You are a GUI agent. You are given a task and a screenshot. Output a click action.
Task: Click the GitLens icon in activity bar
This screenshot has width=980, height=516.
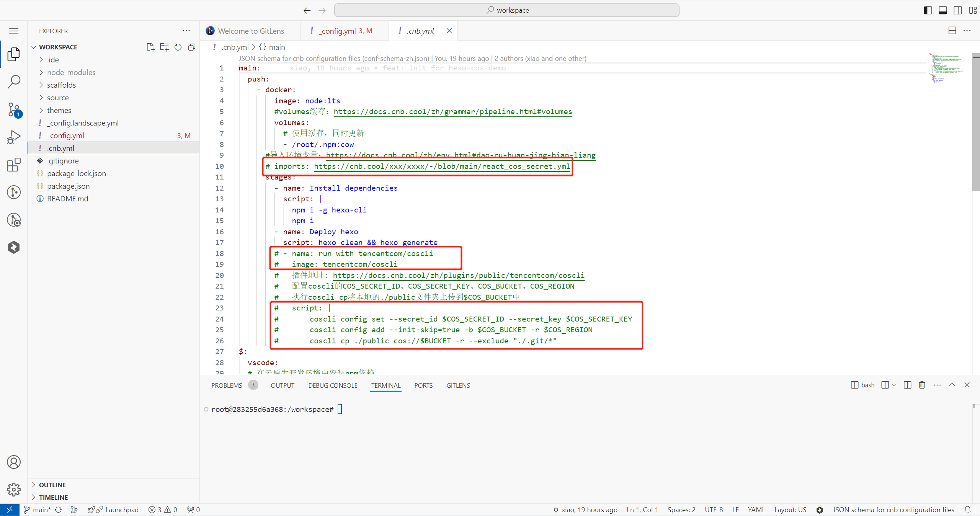point(14,220)
